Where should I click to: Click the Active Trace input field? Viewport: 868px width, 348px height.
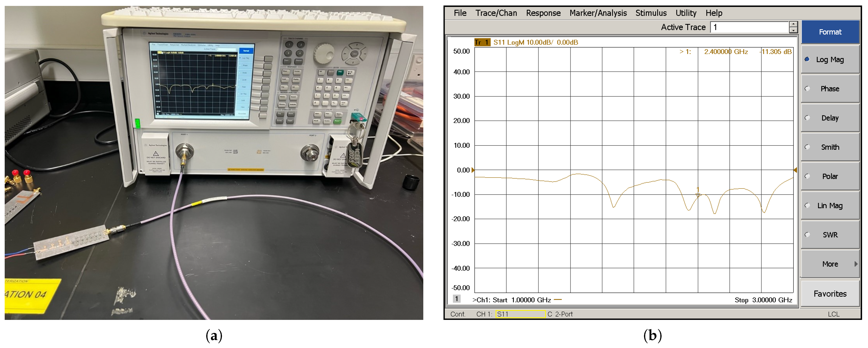[x=750, y=27]
